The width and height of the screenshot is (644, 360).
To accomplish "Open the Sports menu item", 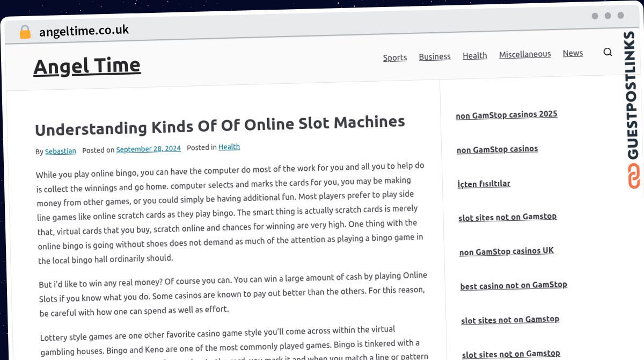I will pyautogui.click(x=394, y=57).
